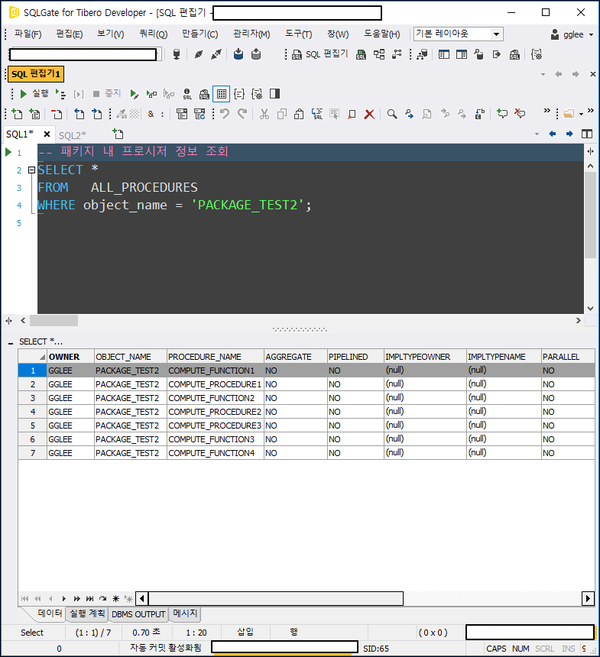This screenshot has height=657, width=600.
Task: Open the 도구(T) menu
Action: coord(298,34)
